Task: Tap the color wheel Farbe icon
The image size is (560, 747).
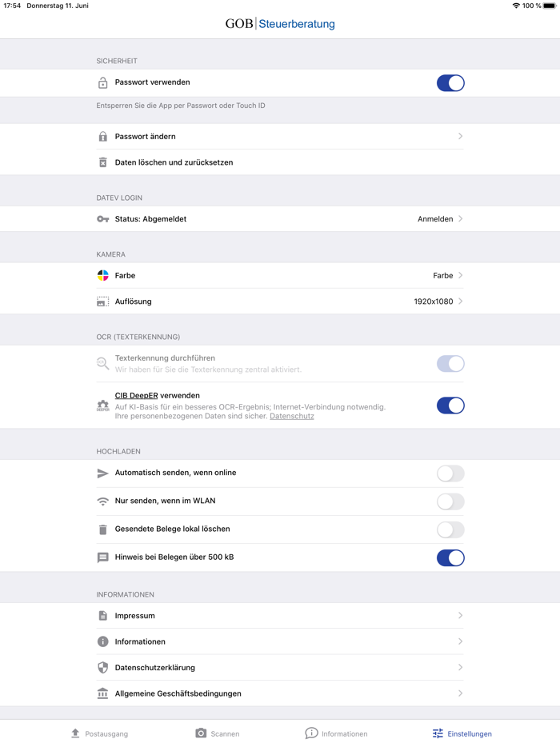Action: [102, 275]
